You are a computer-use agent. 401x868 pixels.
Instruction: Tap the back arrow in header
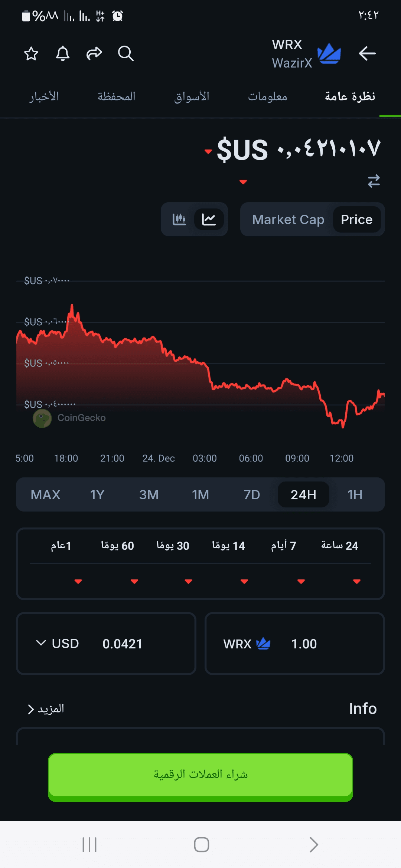[x=367, y=54]
